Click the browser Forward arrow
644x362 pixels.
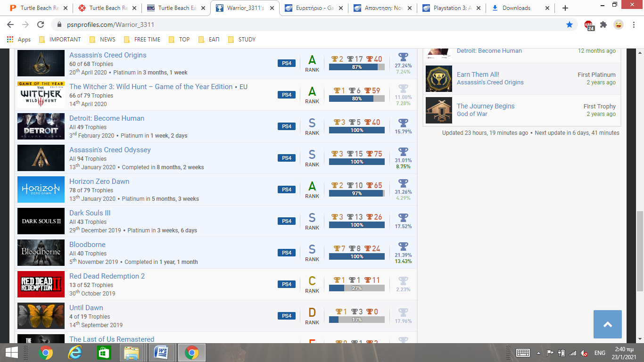(25, 25)
